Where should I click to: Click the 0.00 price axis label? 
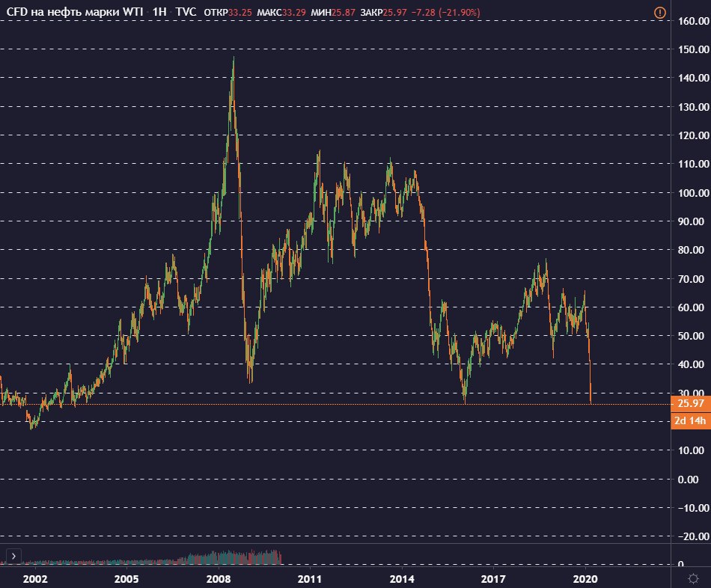click(689, 480)
